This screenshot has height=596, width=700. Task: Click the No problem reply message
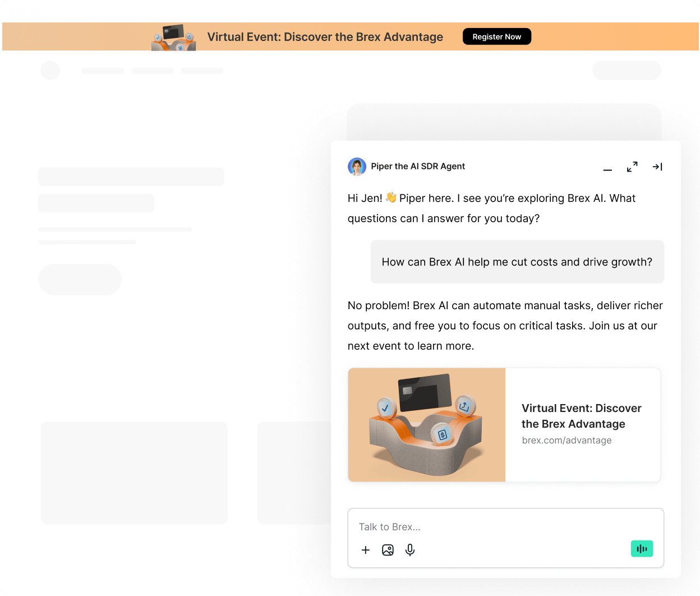pyautogui.click(x=505, y=325)
